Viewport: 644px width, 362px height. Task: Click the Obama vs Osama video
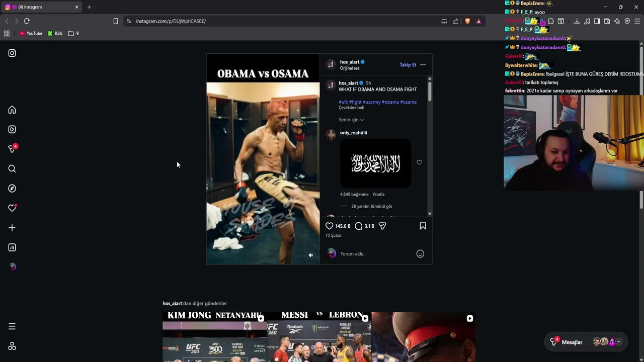(x=263, y=159)
